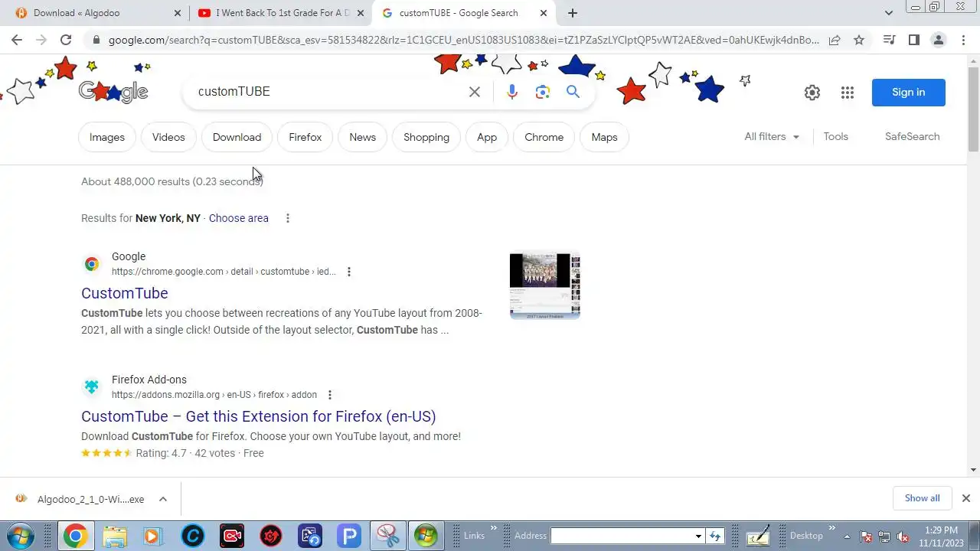The width and height of the screenshot is (980, 551).
Task: Filter results by Download
Action: [x=237, y=137]
